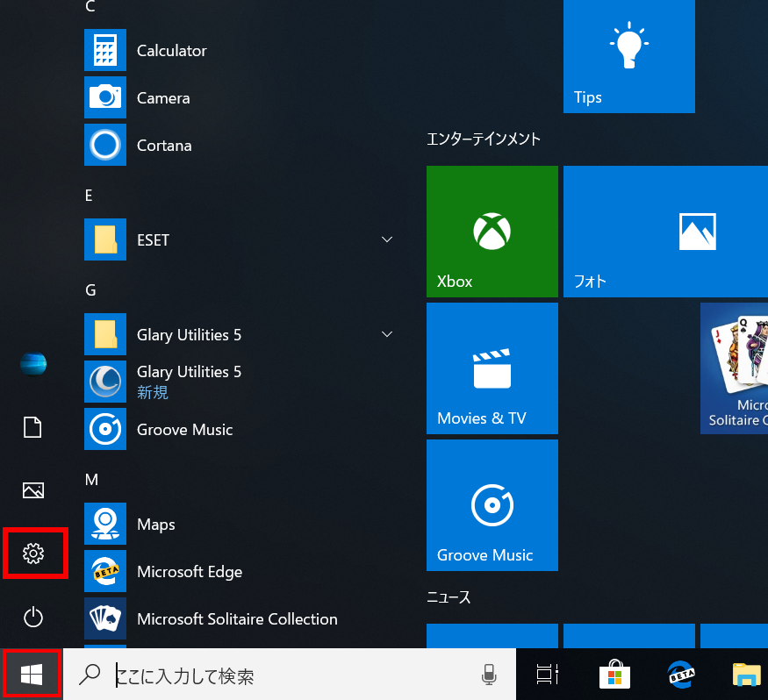Open the Xbox tile

click(x=492, y=232)
